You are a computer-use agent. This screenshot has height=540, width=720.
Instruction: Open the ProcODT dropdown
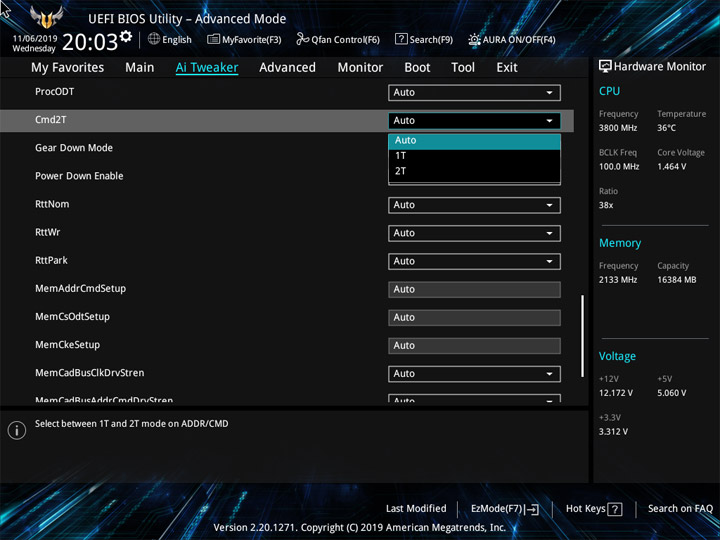(x=474, y=92)
